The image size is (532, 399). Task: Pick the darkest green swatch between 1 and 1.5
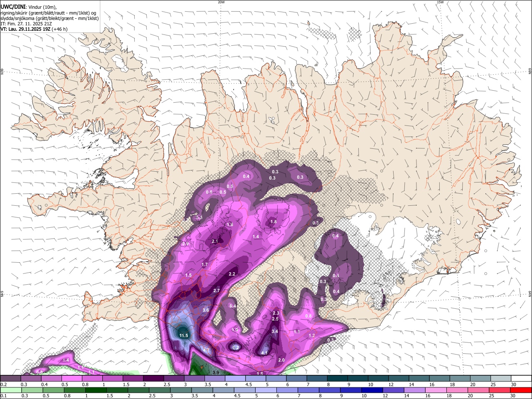[x=95, y=390]
